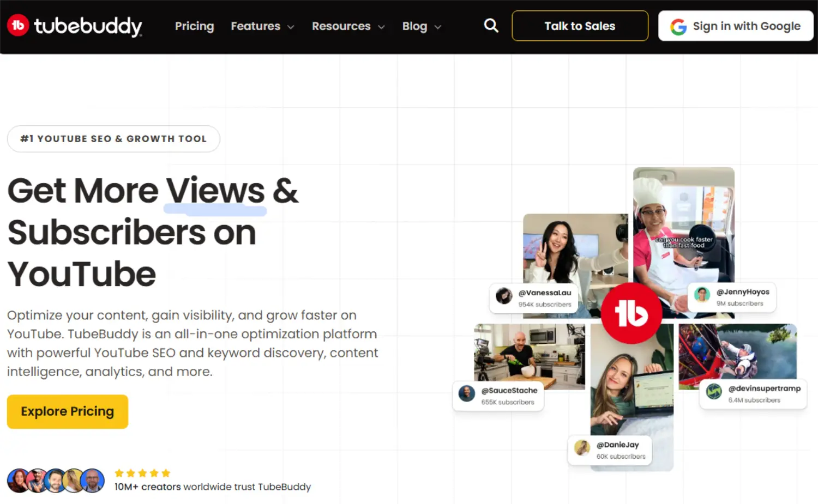Open the Features menu label
The image size is (818, 504).
point(255,26)
